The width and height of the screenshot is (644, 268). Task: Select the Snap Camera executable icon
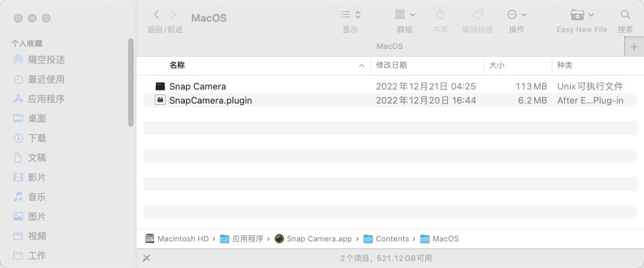pos(160,87)
